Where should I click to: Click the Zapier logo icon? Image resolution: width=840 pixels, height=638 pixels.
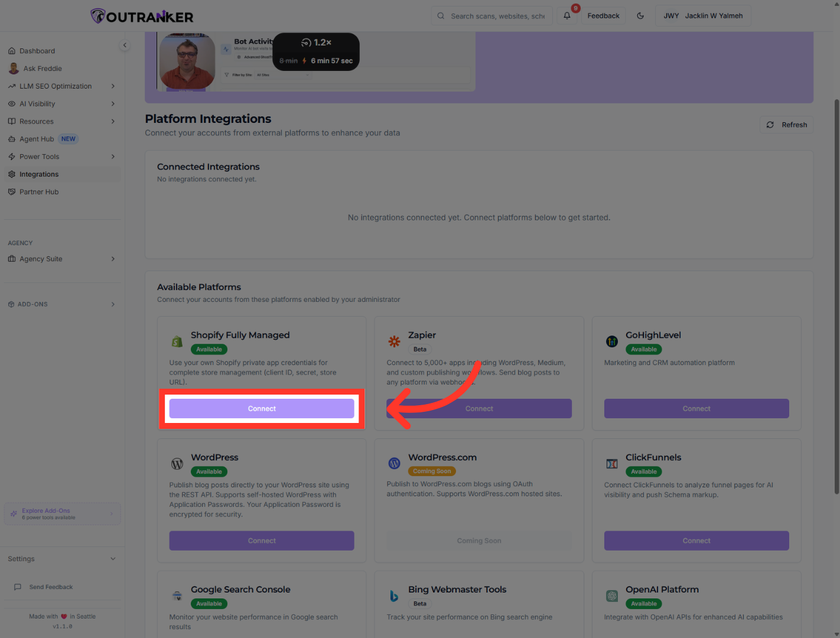point(394,341)
